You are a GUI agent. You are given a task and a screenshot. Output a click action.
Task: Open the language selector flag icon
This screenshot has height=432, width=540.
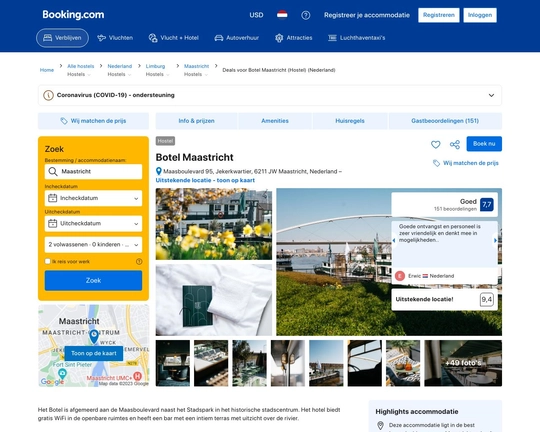point(282,15)
